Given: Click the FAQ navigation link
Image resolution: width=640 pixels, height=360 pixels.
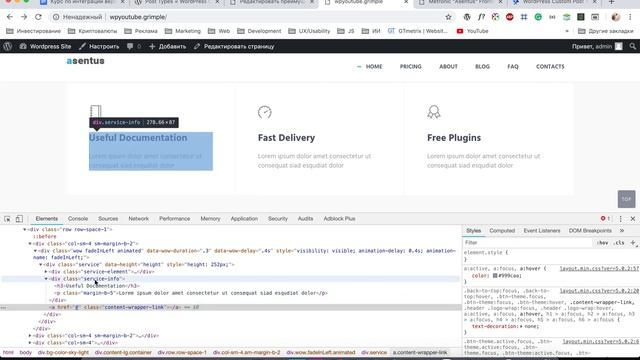Looking at the screenshot, I should 513,67.
